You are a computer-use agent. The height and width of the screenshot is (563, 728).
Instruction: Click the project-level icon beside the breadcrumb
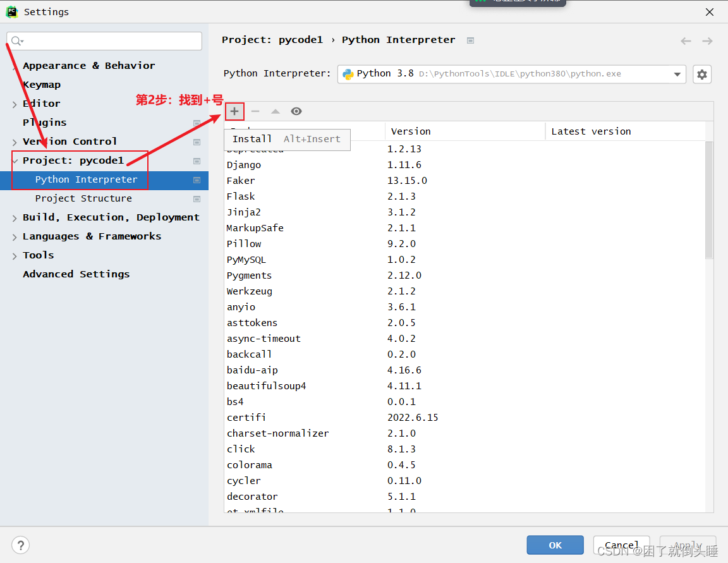click(x=470, y=40)
